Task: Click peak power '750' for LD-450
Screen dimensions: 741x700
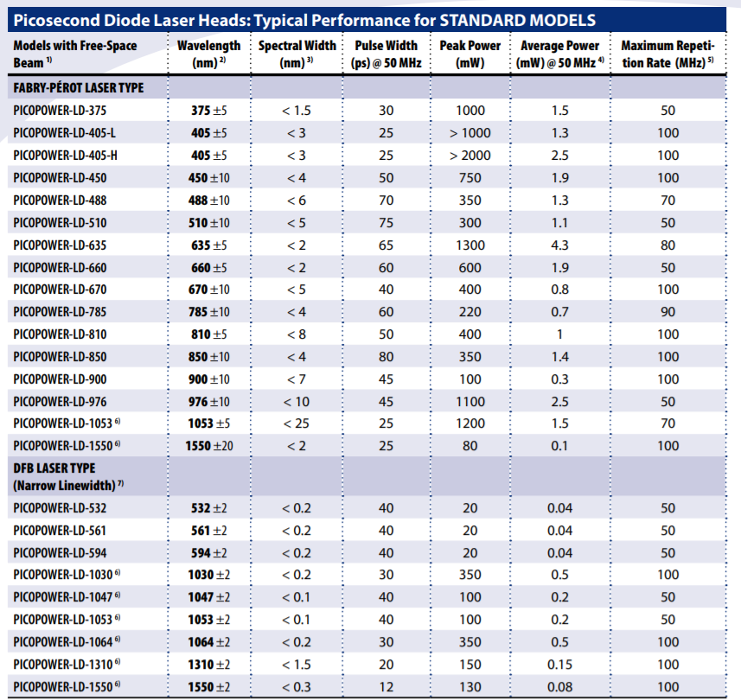Action: click(x=470, y=178)
